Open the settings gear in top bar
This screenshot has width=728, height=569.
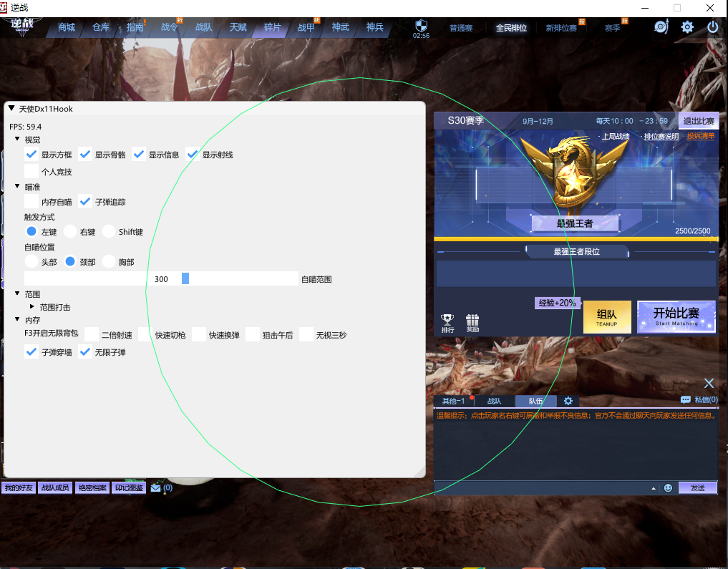point(687,27)
